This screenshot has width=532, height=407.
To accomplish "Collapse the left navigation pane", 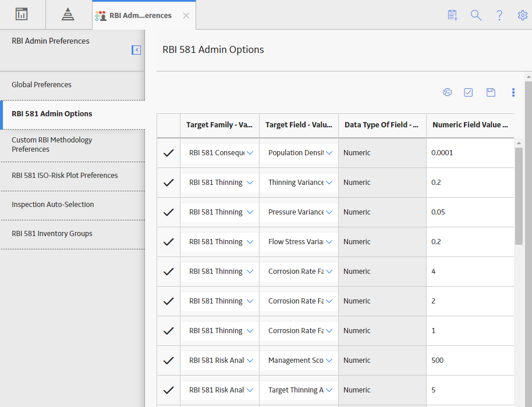I will 136,50.
